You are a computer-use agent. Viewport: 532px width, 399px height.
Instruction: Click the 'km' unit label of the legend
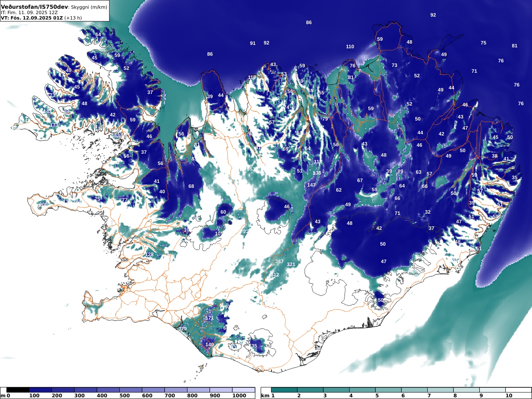(265, 396)
